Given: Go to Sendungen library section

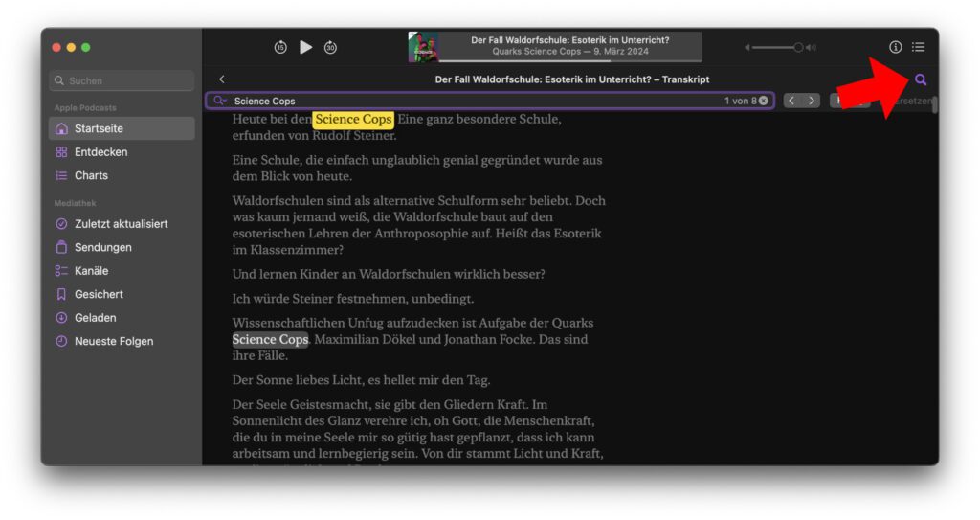Looking at the screenshot, I should tap(102, 247).
